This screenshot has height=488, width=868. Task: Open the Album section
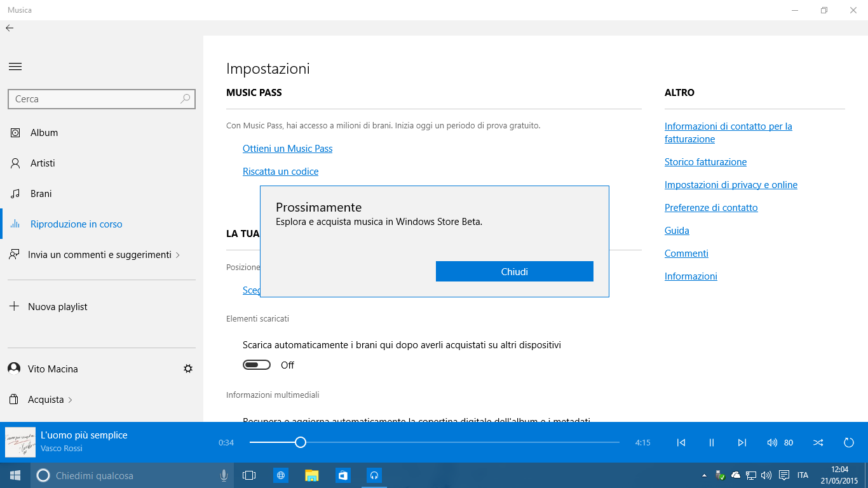pos(102,133)
